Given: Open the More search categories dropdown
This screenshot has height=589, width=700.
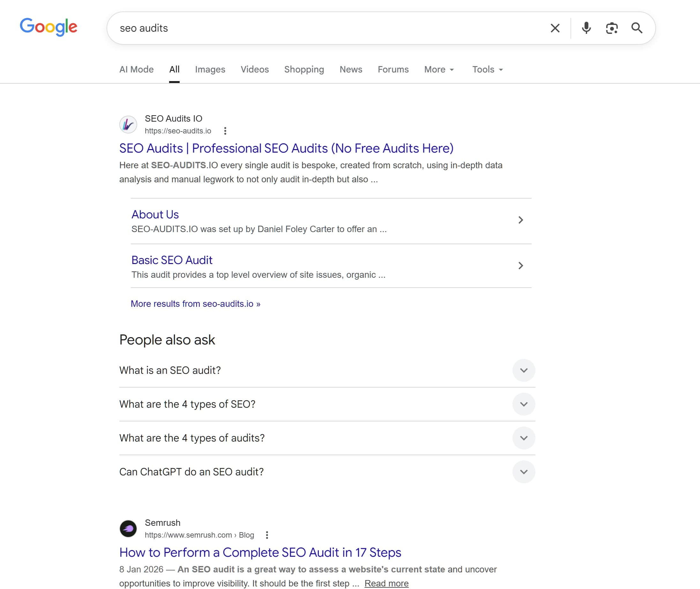Looking at the screenshot, I should (x=439, y=70).
